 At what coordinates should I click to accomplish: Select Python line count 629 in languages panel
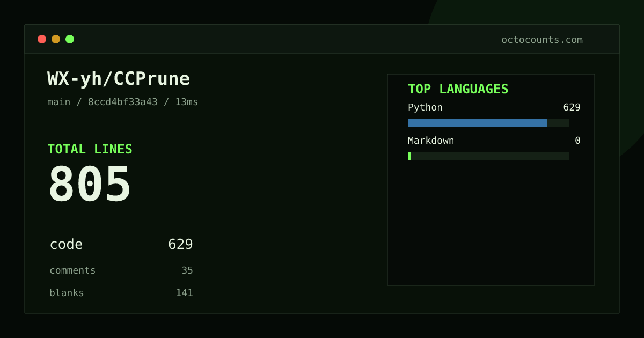click(x=572, y=107)
